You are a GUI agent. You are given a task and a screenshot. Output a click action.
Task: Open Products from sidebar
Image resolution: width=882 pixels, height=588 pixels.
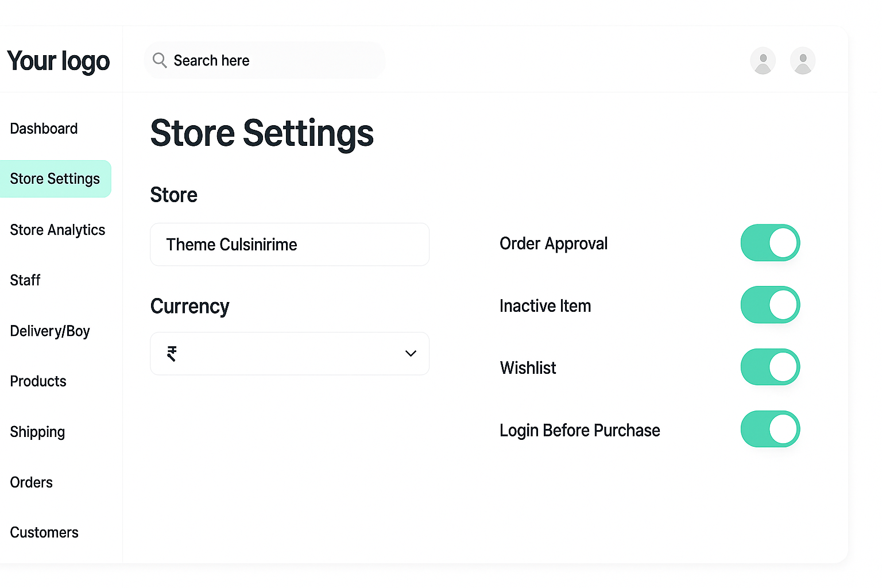tap(38, 381)
